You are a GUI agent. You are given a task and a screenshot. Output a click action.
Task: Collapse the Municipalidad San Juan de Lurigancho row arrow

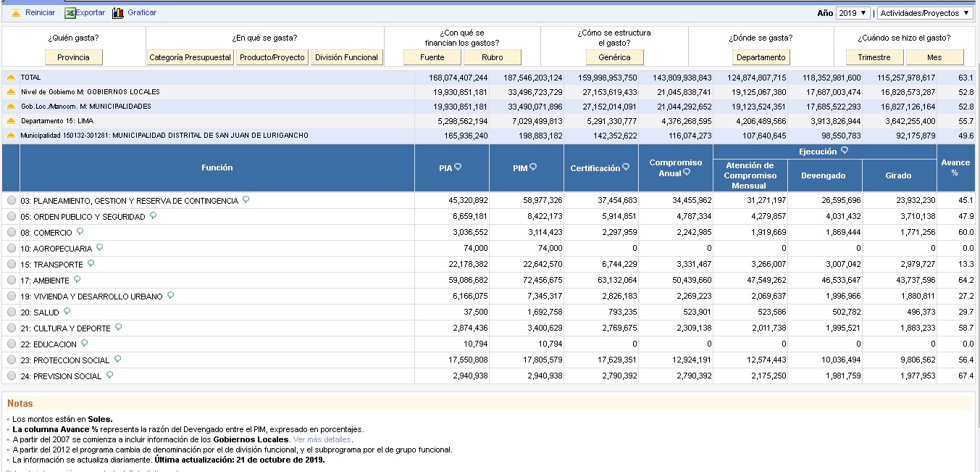[x=11, y=136]
